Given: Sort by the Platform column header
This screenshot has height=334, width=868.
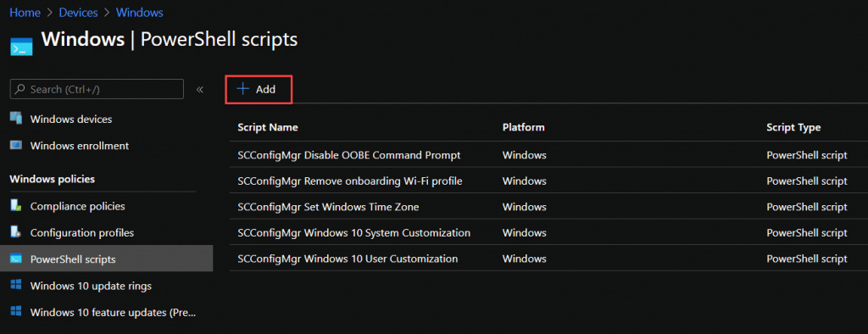Looking at the screenshot, I should pyautogui.click(x=524, y=127).
